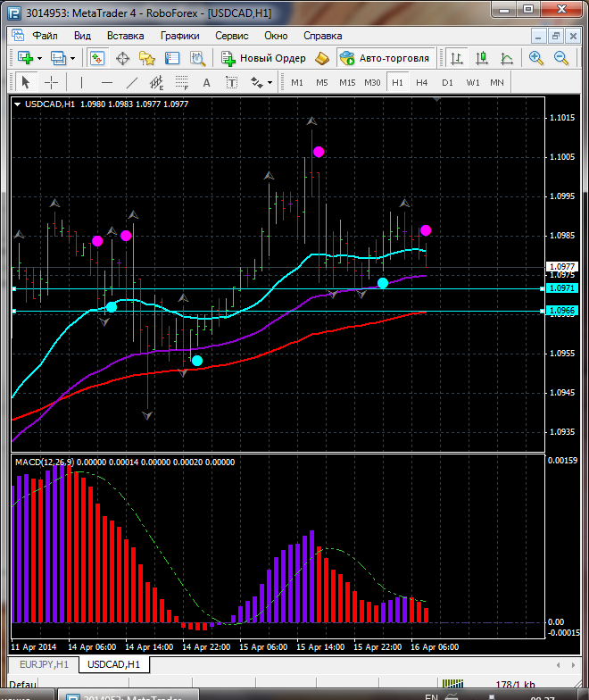Click the Новый Ордер button
This screenshot has height=700, width=589.
(x=264, y=58)
